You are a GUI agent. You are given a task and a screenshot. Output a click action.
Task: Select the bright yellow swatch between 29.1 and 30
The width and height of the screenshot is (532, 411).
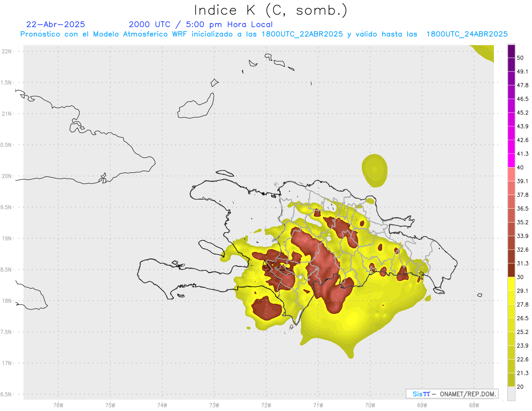(x=511, y=284)
